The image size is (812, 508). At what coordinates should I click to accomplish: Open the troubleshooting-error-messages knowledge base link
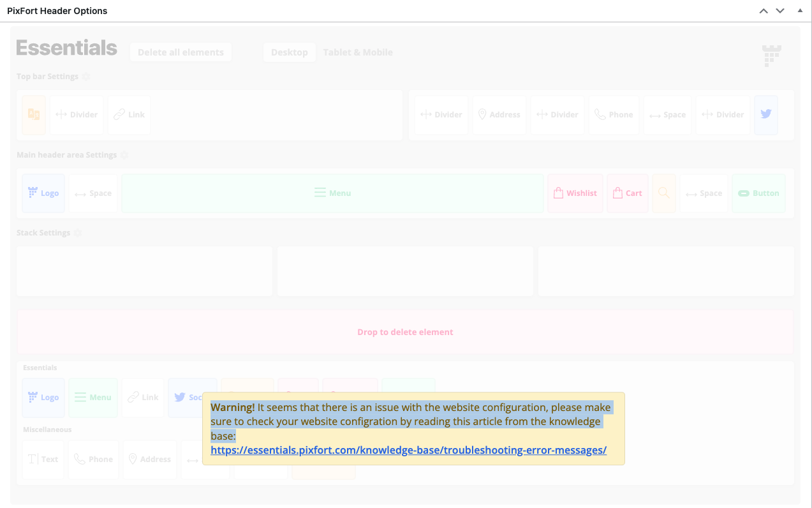coord(408,450)
